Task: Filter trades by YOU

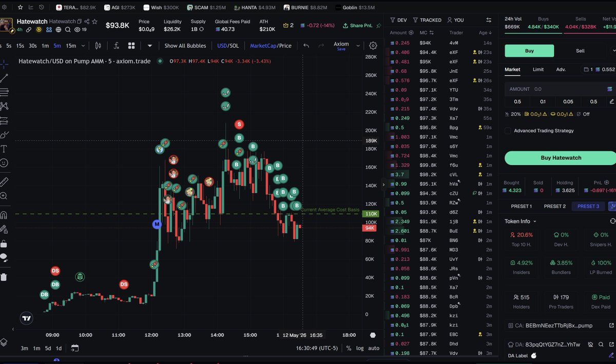Action: 455,20
